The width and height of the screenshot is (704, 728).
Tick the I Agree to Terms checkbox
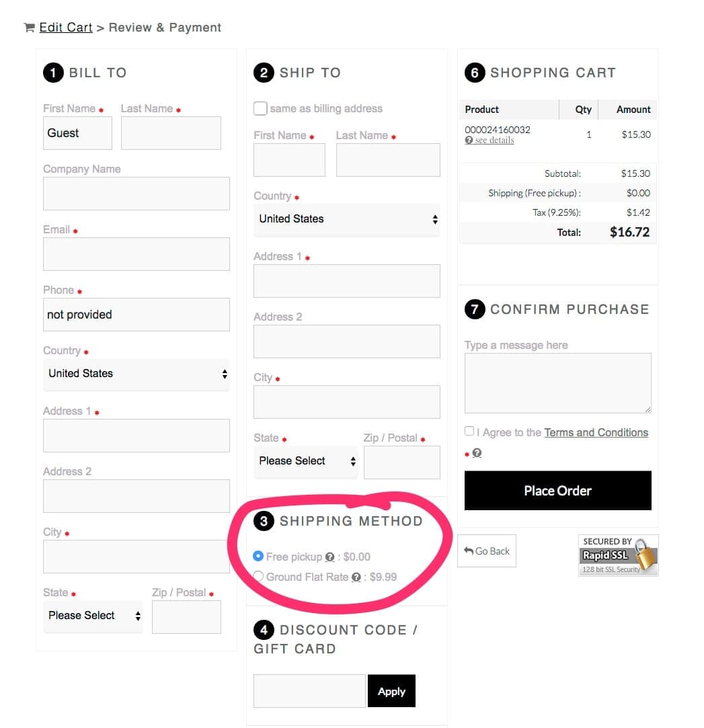(469, 432)
